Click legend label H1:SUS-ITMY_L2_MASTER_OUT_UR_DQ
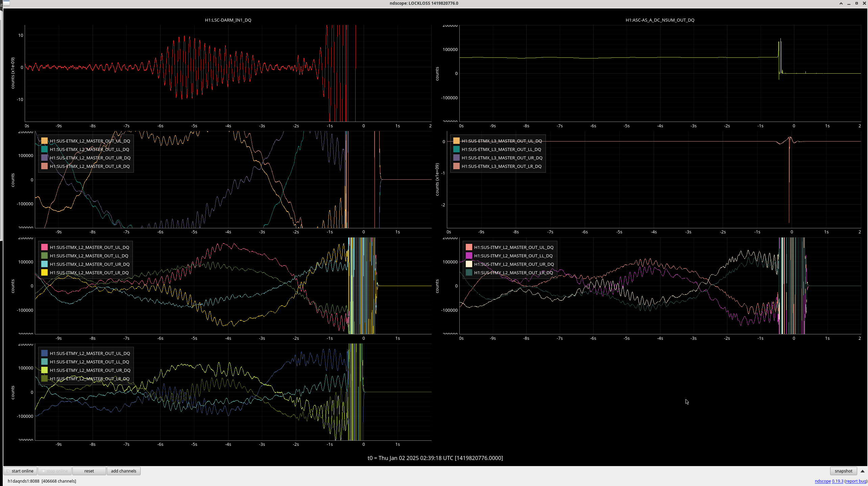Image resolution: width=868 pixels, height=486 pixels. click(x=514, y=264)
